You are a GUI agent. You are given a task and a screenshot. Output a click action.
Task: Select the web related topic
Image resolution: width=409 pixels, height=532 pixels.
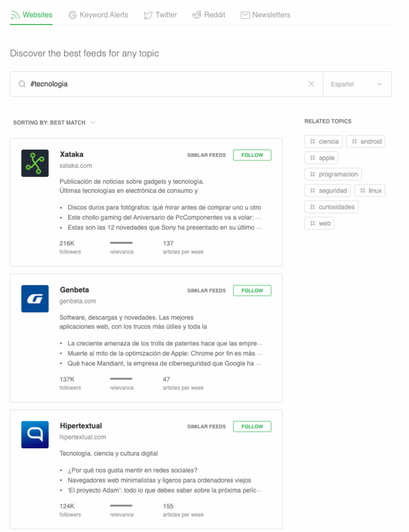pyautogui.click(x=320, y=223)
